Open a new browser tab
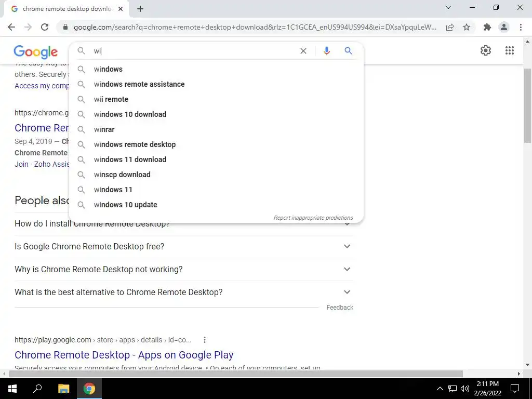 140,9
